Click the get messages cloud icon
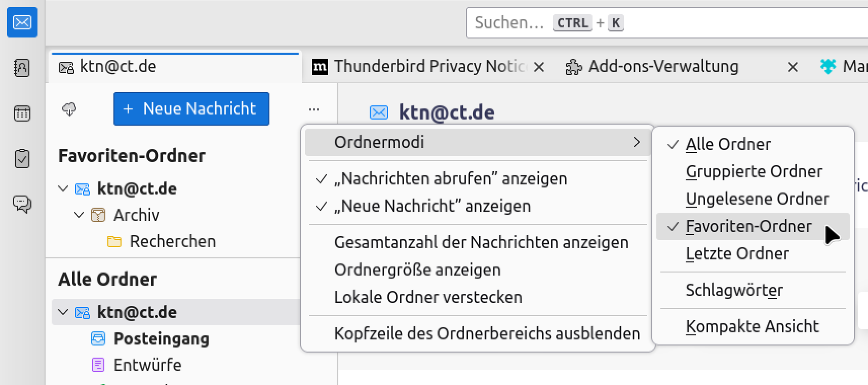The height and width of the screenshot is (385, 868). [x=69, y=109]
